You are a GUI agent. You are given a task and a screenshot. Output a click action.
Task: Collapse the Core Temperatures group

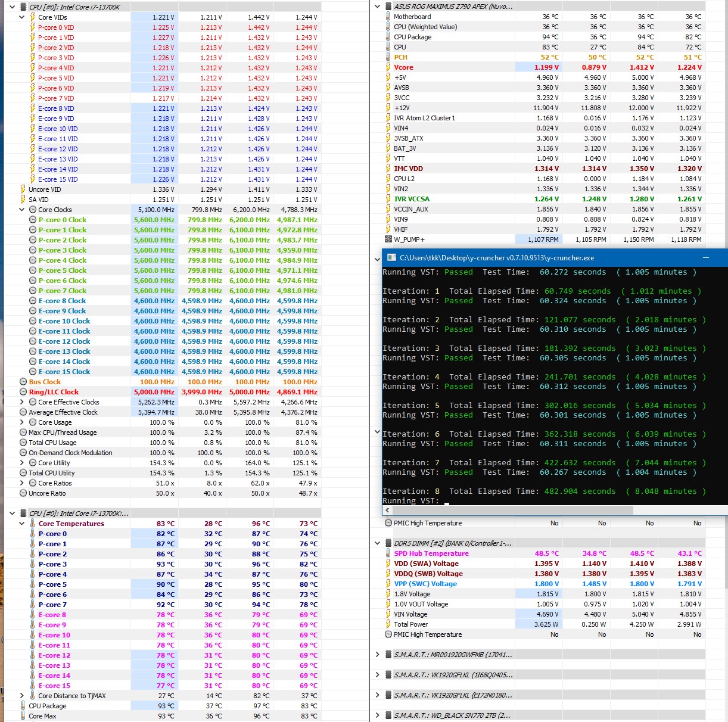pyautogui.click(x=22, y=524)
